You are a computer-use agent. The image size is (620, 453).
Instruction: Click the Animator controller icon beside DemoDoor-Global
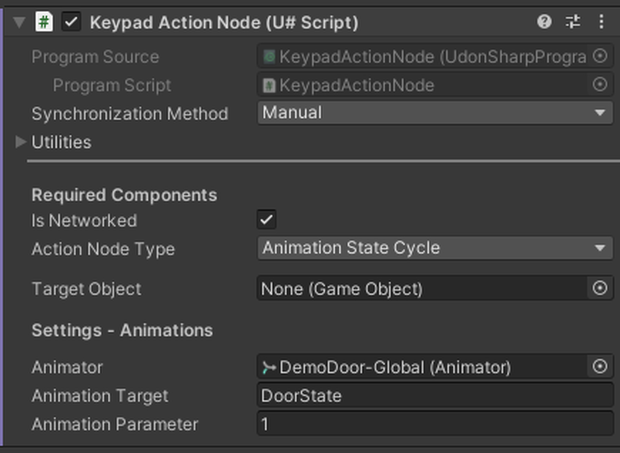[x=269, y=368]
